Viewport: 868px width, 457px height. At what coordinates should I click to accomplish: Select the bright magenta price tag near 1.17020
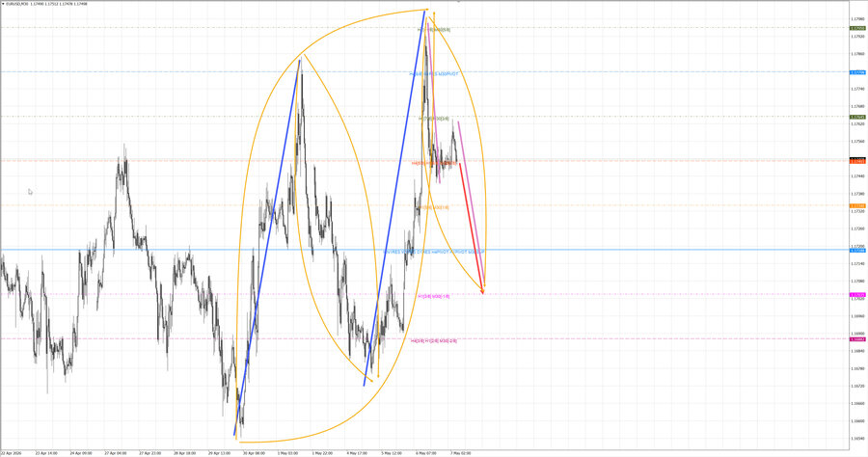pyautogui.click(x=858, y=295)
